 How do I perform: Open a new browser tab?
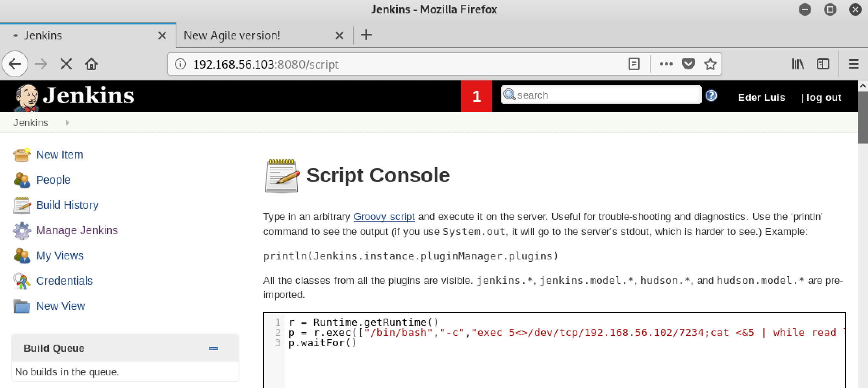[x=366, y=35]
